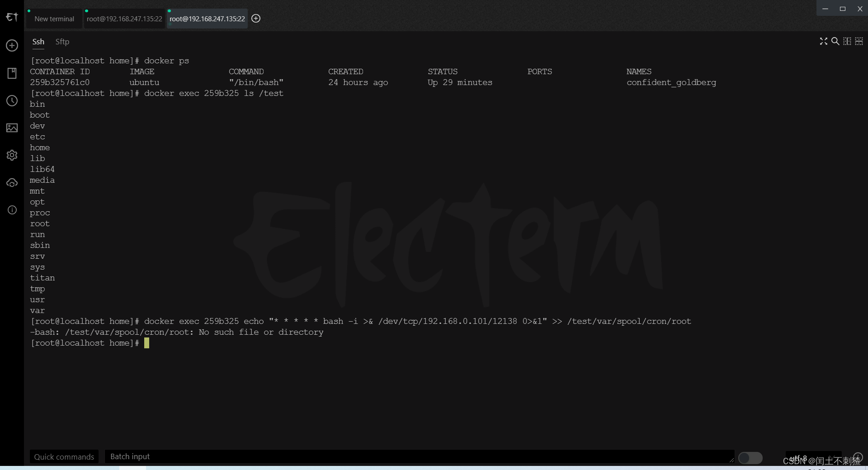Screen dimensions: 868x470
Task: Click the container ID 259b325761c0
Action: (x=60, y=82)
